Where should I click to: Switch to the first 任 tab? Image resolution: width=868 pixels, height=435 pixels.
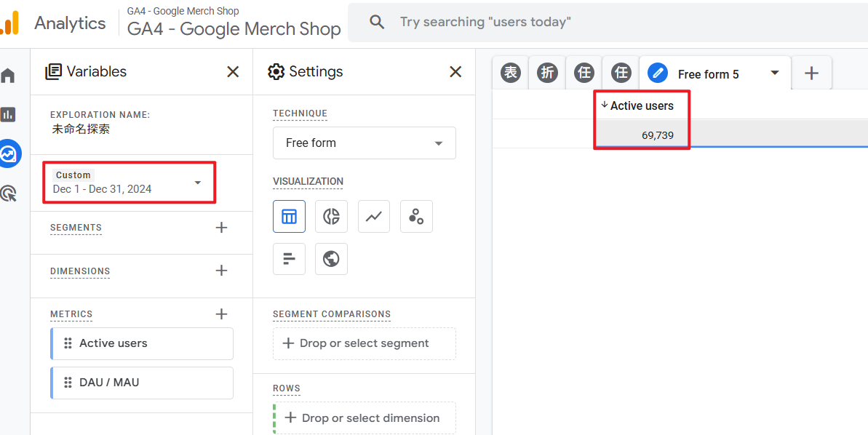(584, 73)
